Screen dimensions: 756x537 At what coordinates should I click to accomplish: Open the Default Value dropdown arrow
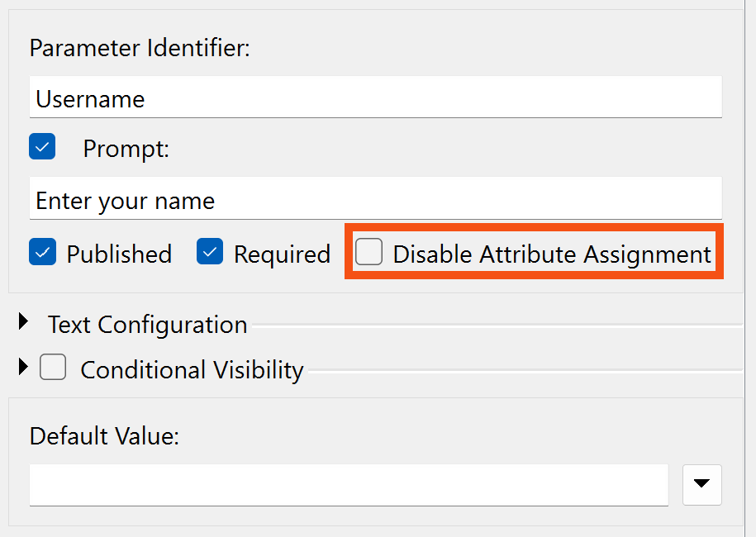pyautogui.click(x=702, y=484)
